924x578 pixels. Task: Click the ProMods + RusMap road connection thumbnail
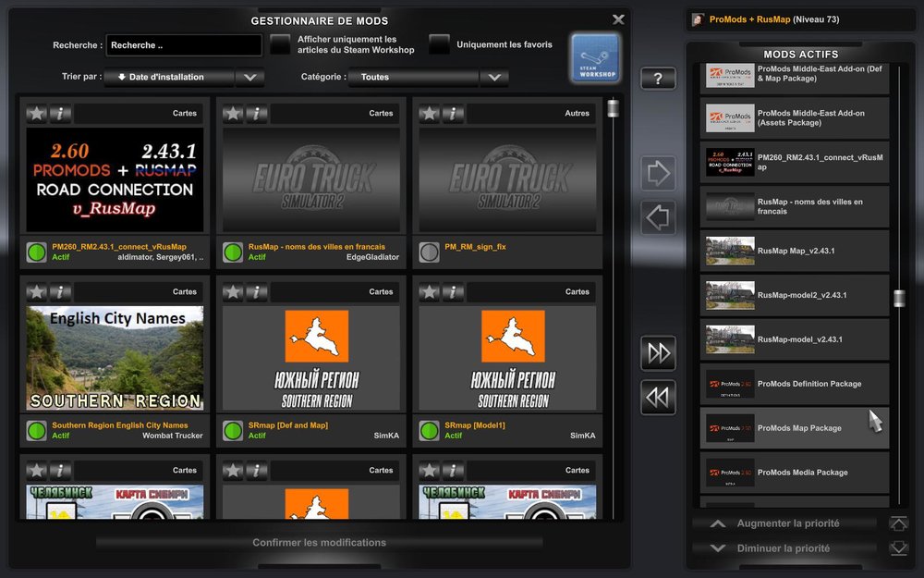pos(115,180)
